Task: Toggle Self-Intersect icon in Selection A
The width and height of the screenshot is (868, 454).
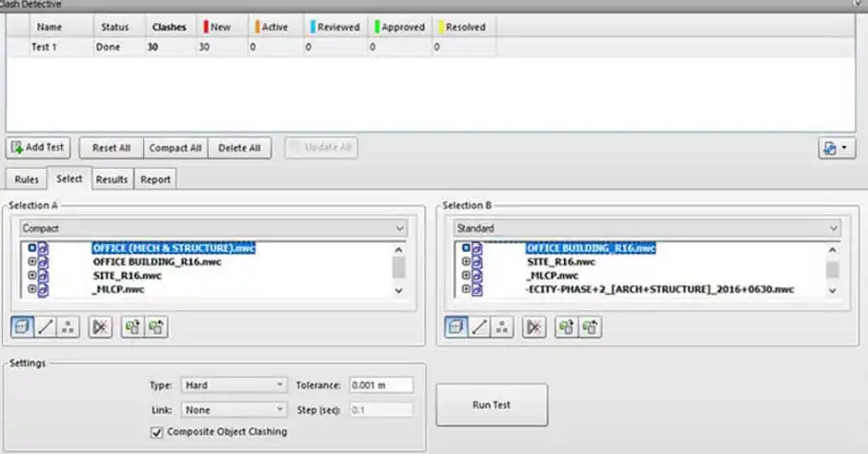Action: tap(100, 327)
